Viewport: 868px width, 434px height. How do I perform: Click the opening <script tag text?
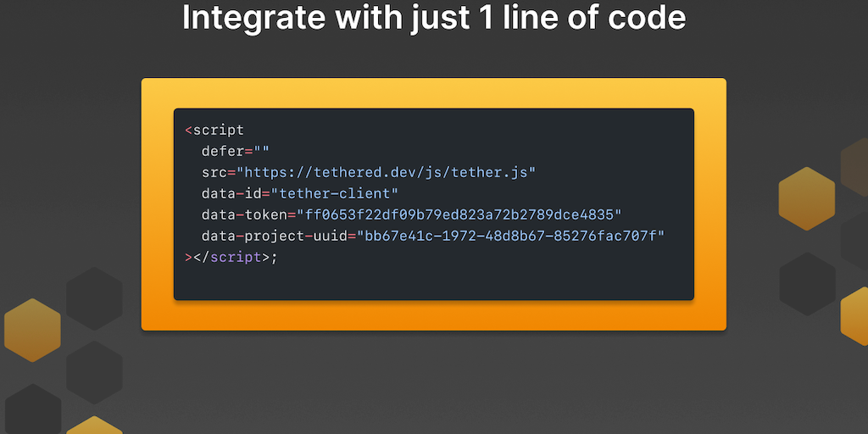click(214, 130)
